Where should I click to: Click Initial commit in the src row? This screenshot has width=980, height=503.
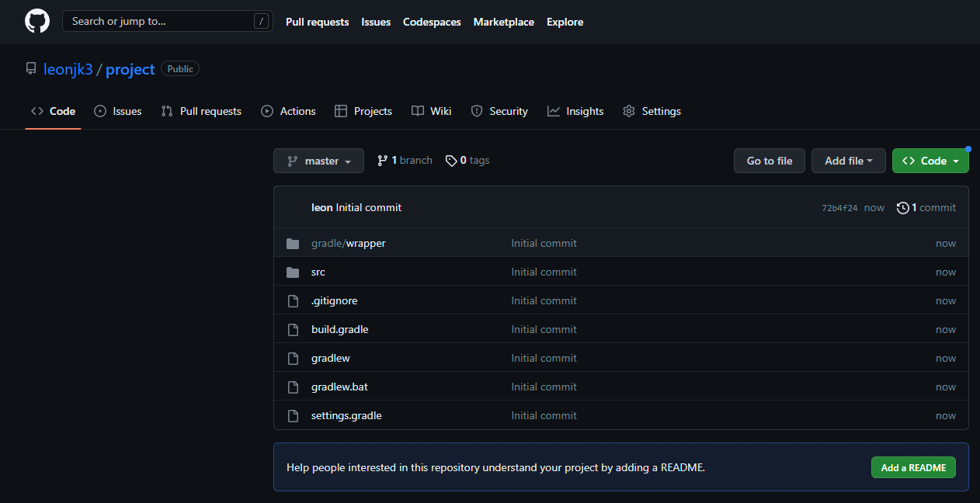pos(544,272)
